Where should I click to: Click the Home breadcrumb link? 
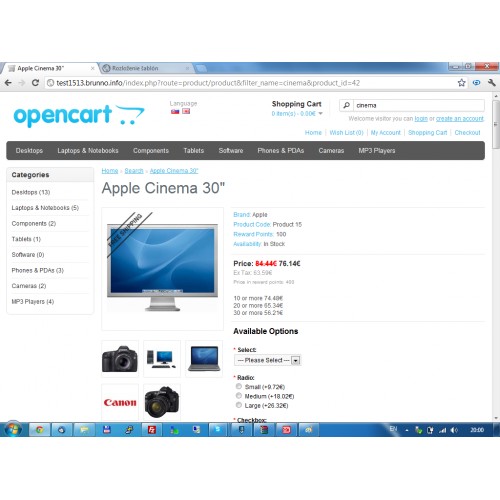pyautogui.click(x=110, y=171)
